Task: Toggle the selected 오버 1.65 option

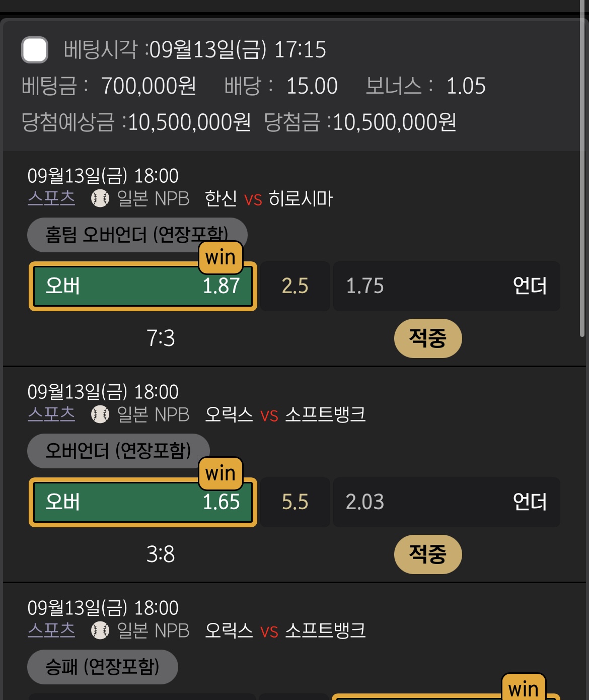Action: point(143,502)
